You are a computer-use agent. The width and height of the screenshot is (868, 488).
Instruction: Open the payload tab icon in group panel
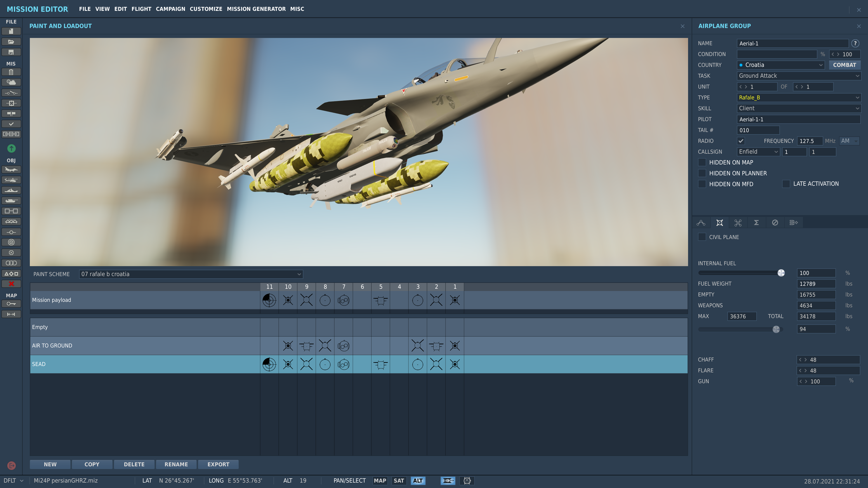click(x=719, y=223)
